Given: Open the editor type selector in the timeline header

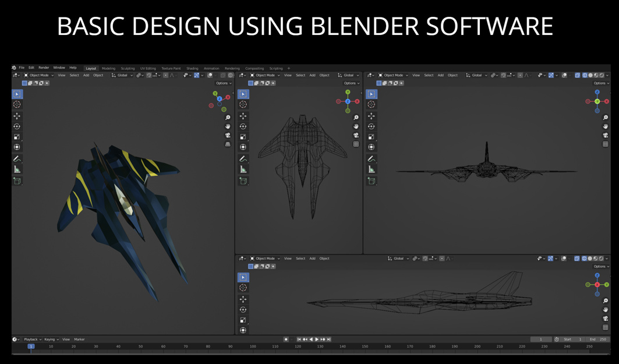Looking at the screenshot, I should point(16,339).
